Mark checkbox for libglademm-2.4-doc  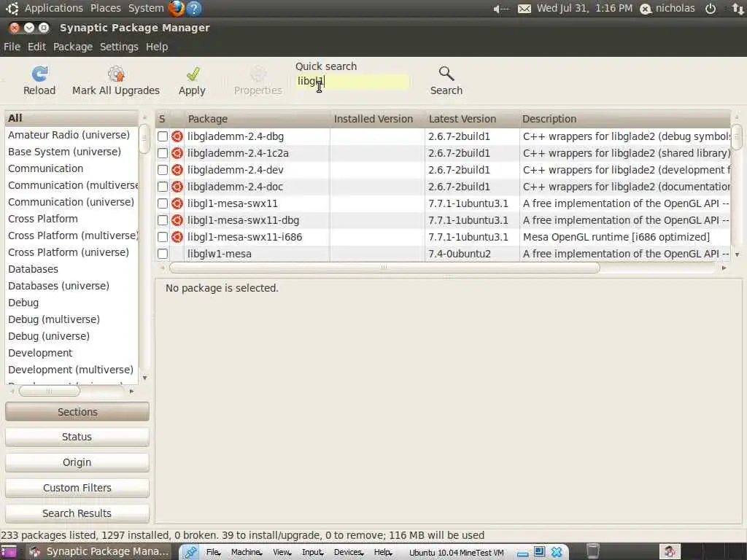click(x=163, y=187)
